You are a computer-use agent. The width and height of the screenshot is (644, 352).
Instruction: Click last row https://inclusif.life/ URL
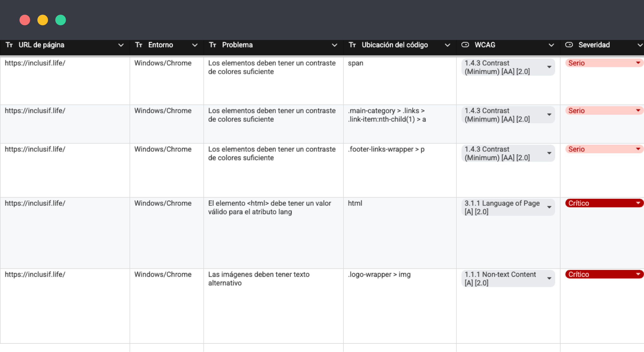35,274
